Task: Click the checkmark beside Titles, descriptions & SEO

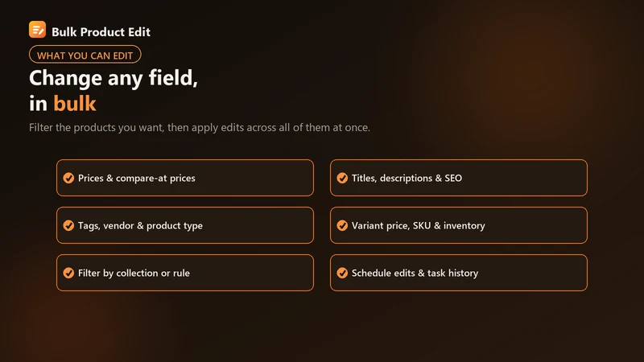Action: pyautogui.click(x=342, y=178)
